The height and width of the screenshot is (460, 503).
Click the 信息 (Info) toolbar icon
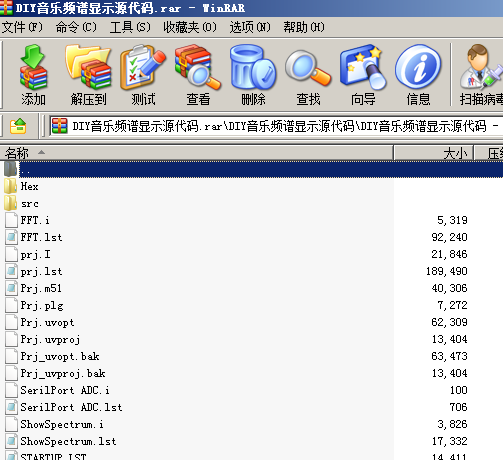click(x=418, y=68)
